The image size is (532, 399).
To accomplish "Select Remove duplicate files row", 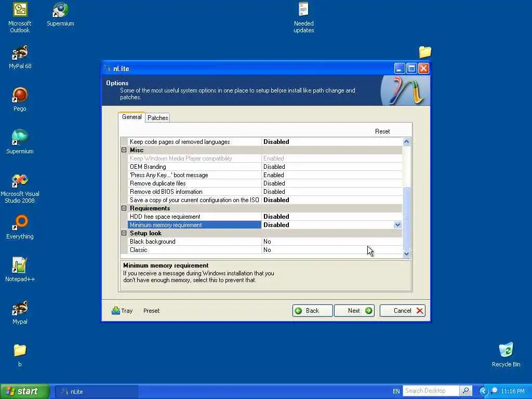I will click(x=264, y=183).
